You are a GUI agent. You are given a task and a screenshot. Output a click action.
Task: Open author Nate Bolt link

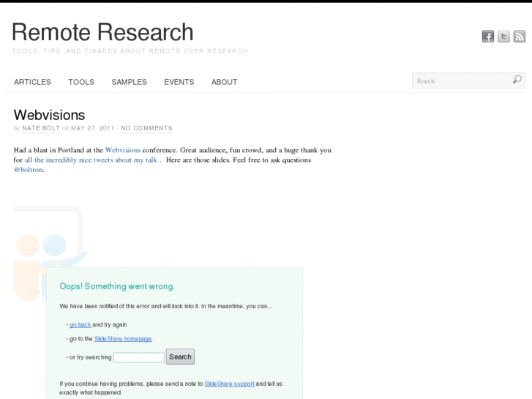(x=41, y=128)
